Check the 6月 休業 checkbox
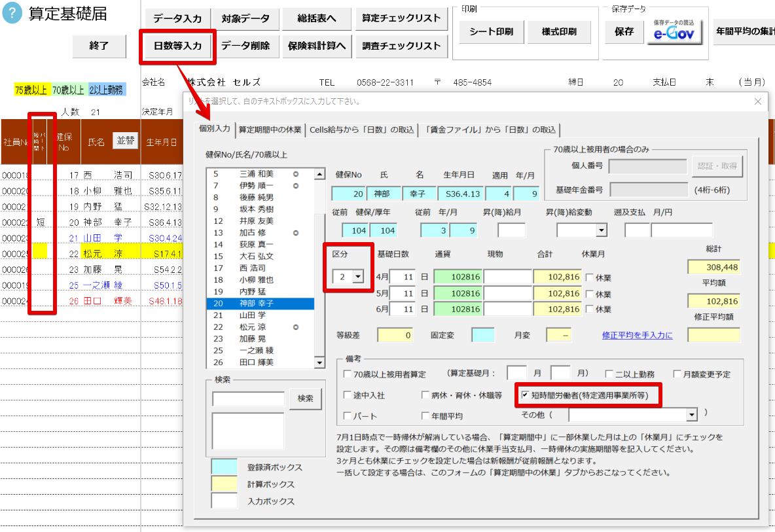The image size is (775, 532). (590, 310)
